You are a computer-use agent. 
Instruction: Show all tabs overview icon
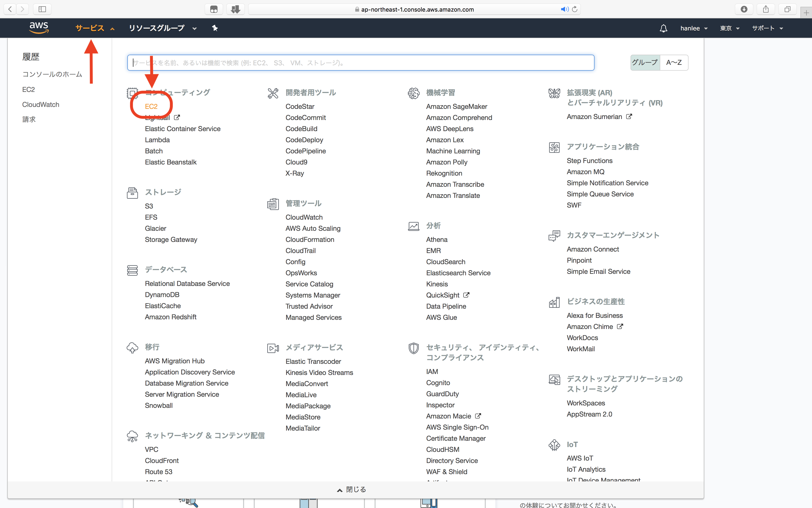[x=788, y=9]
